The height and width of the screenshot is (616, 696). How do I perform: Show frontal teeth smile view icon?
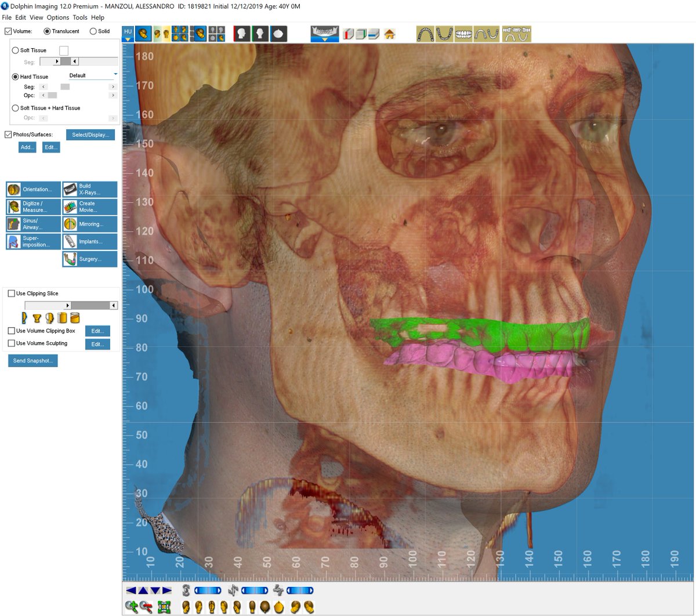463,34
